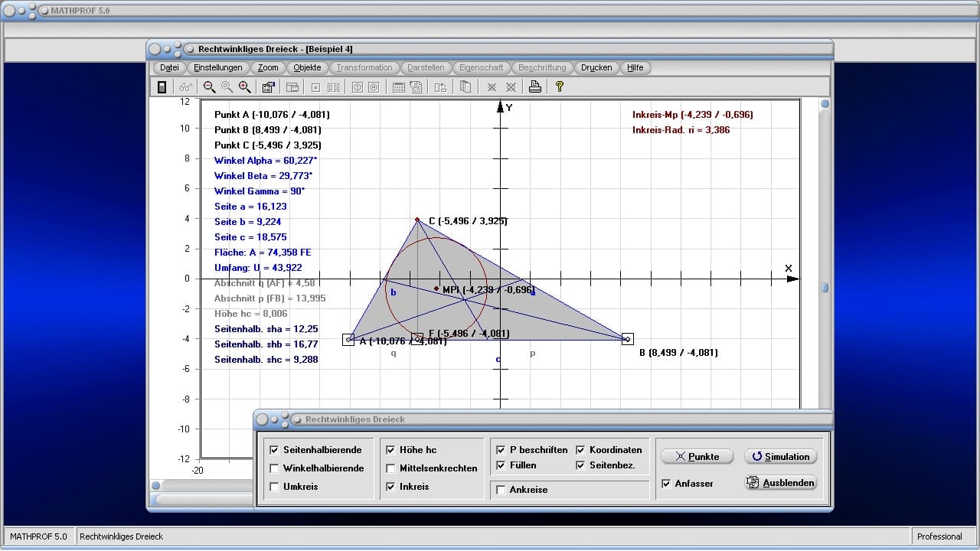
Task: Click the 'Fläche: A = 74,358 FE' text
Action: pos(263,253)
